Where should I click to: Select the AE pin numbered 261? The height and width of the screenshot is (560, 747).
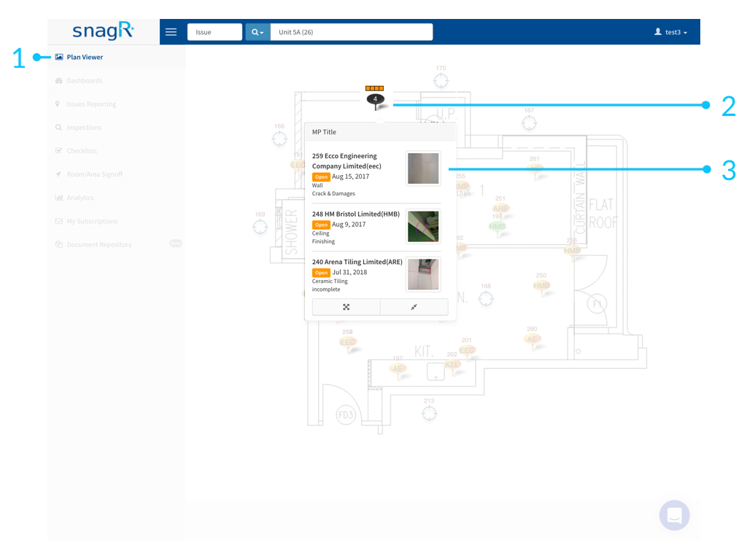(x=535, y=169)
